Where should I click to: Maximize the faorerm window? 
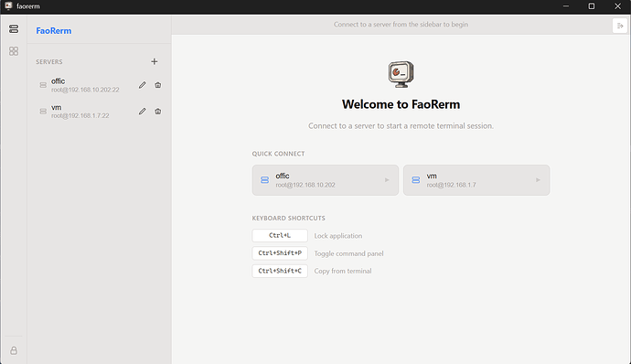591,6
